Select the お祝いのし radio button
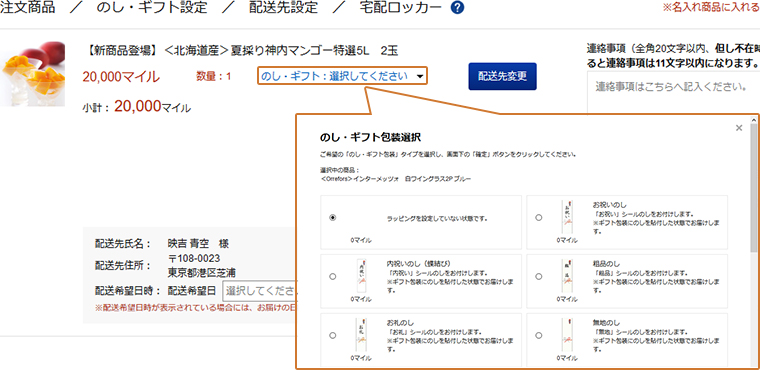This screenshot has height=370, width=760. click(538, 218)
